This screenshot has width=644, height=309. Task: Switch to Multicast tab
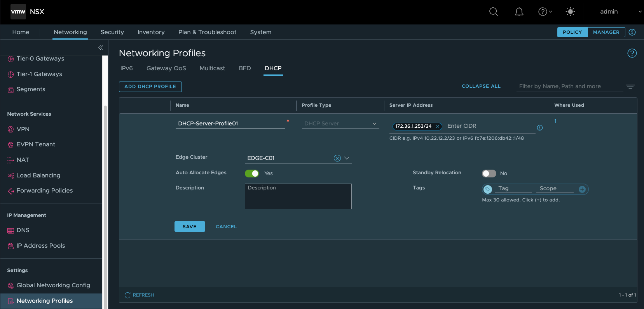tap(212, 68)
